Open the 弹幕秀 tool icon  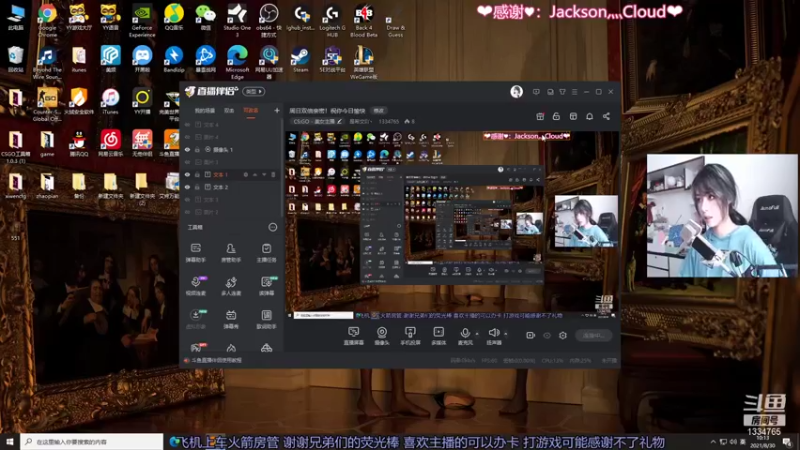(x=231, y=315)
